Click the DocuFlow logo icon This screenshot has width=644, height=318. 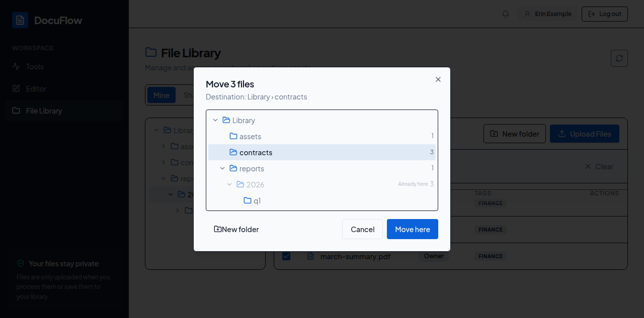(20, 20)
